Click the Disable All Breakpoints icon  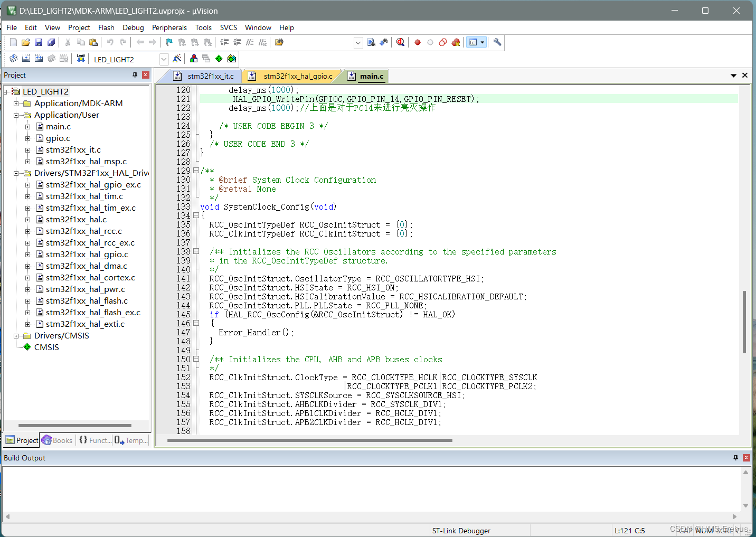[443, 42]
